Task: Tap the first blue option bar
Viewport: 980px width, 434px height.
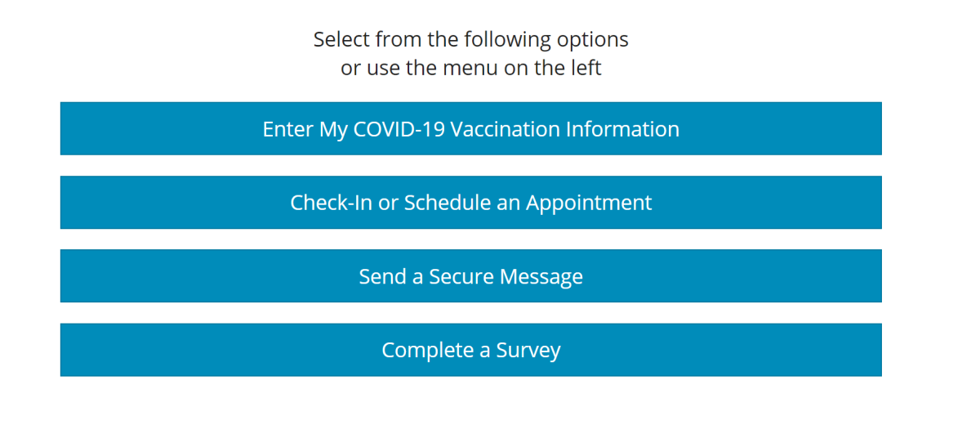Action: pos(470,129)
